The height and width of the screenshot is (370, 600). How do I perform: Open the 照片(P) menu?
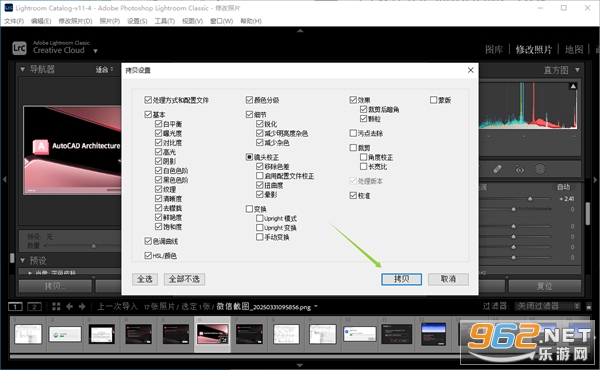click(109, 21)
